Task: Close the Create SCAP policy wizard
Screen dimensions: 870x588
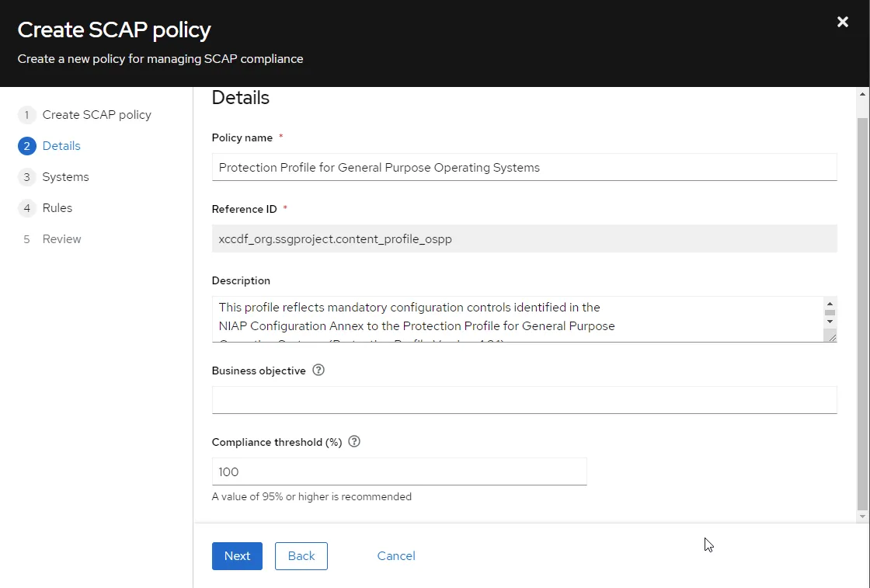Action: pos(842,22)
